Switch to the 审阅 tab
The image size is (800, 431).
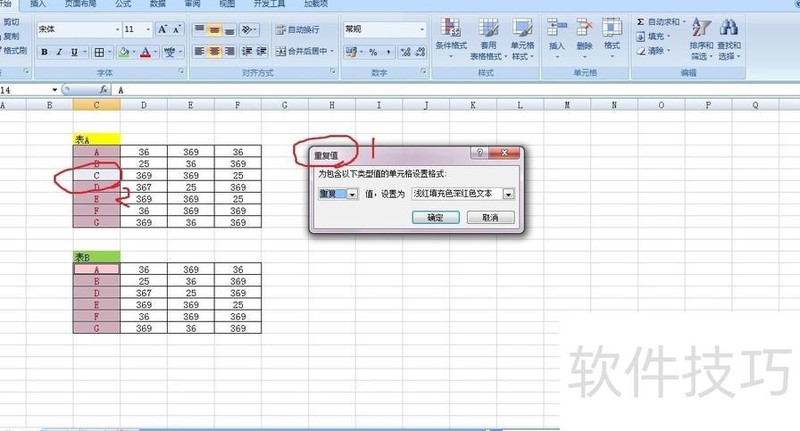pos(192,4)
